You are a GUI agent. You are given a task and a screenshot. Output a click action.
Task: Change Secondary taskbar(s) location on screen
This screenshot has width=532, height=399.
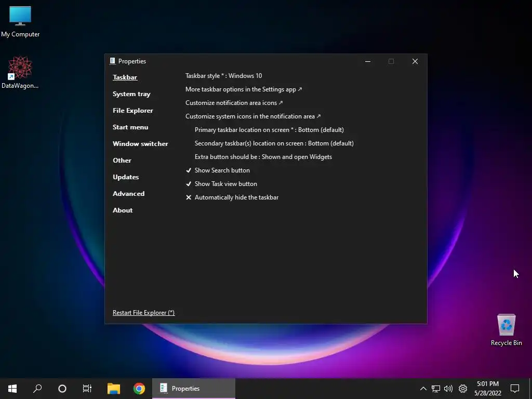(x=274, y=143)
